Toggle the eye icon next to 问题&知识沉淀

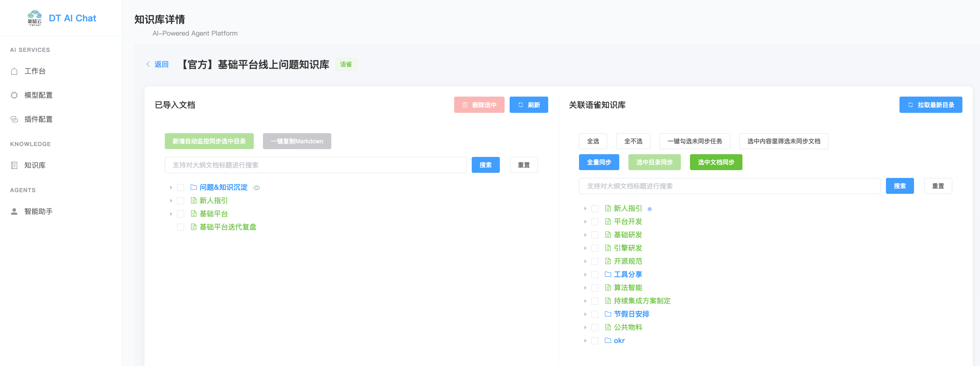(257, 188)
